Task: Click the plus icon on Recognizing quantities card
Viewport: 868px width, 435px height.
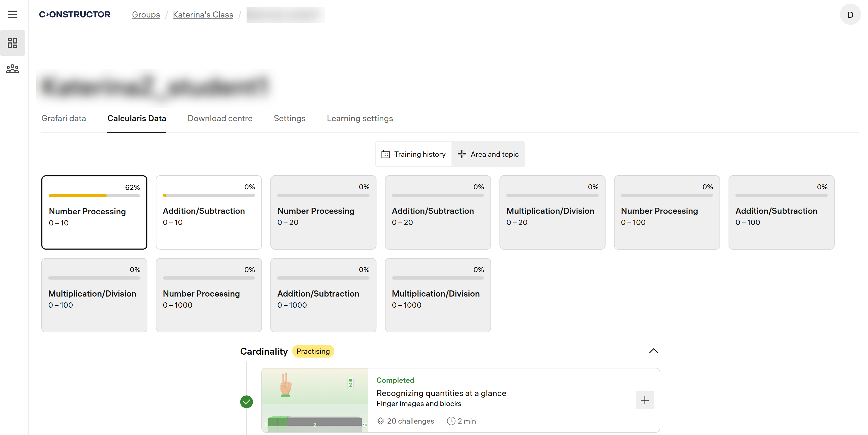Action: (x=644, y=400)
